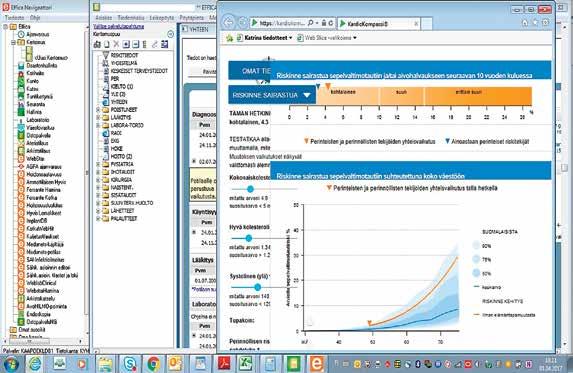Open the Excel icon in the taskbar

point(246,364)
